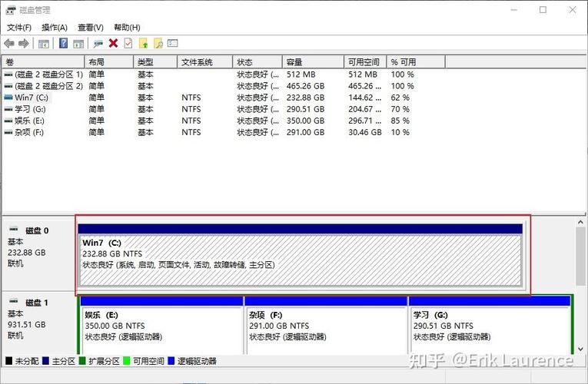The image size is (588, 384).
Task: Click the dark green 扩展分区 legend swatch
Action: point(82,361)
